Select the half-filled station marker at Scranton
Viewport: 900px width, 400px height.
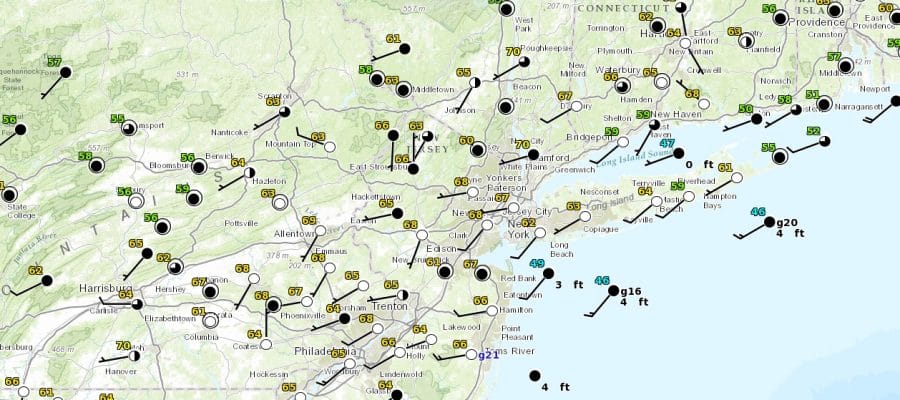pos(286,112)
